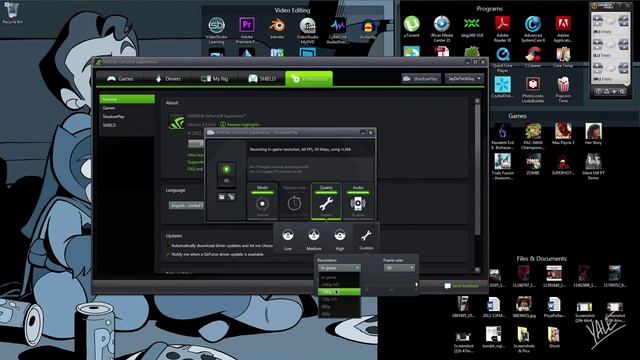Open the Mode tile in ShadowPlay
The height and width of the screenshot is (360, 640).
[x=262, y=201]
